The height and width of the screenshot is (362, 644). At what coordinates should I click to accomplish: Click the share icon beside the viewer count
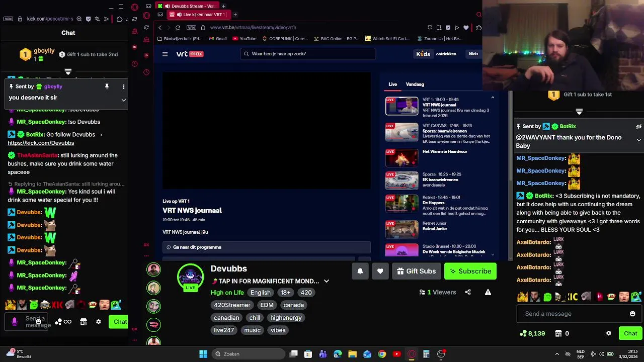[x=468, y=292]
